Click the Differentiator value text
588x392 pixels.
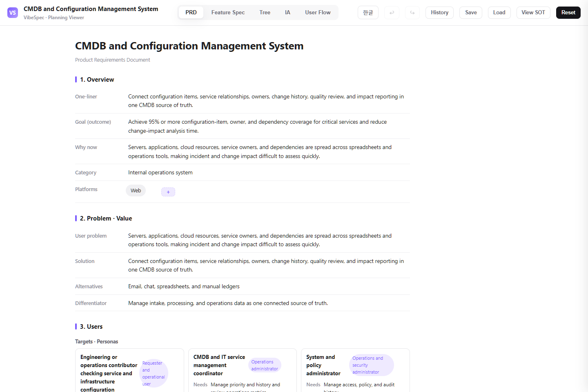(x=228, y=303)
